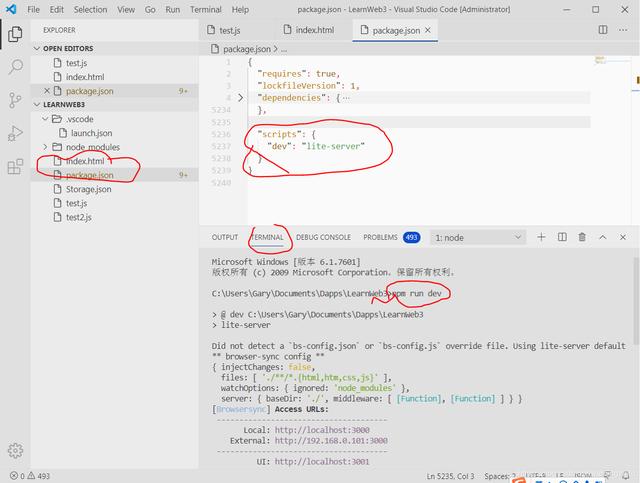640x483 pixels.
Task: Collapse the Open Editors section
Action: coord(37,49)
